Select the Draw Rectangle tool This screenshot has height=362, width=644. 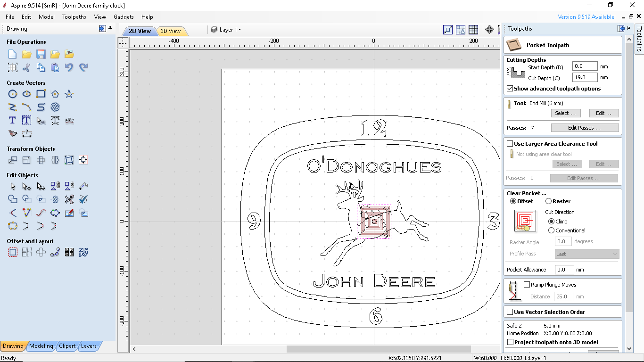point(41,94)
